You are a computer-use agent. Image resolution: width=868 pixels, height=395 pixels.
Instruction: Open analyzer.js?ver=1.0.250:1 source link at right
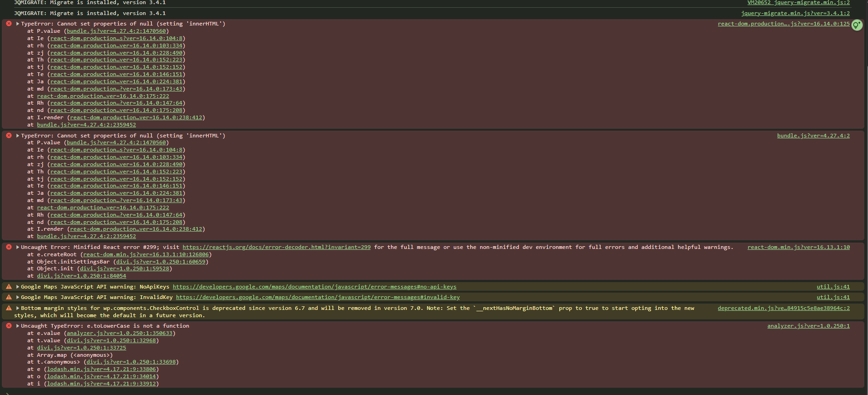808,326
